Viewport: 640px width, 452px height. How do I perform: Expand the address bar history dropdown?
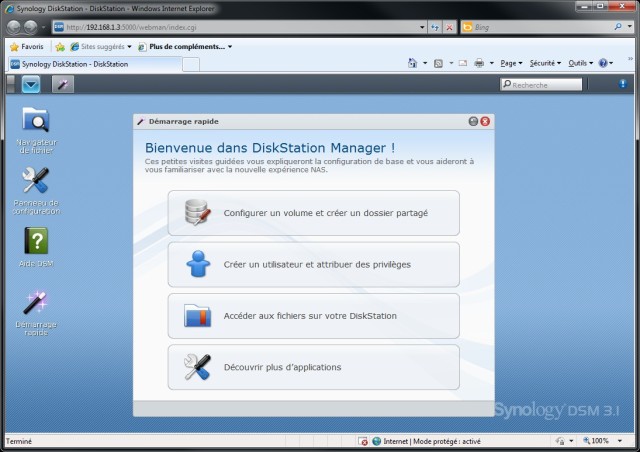[422, 27]
